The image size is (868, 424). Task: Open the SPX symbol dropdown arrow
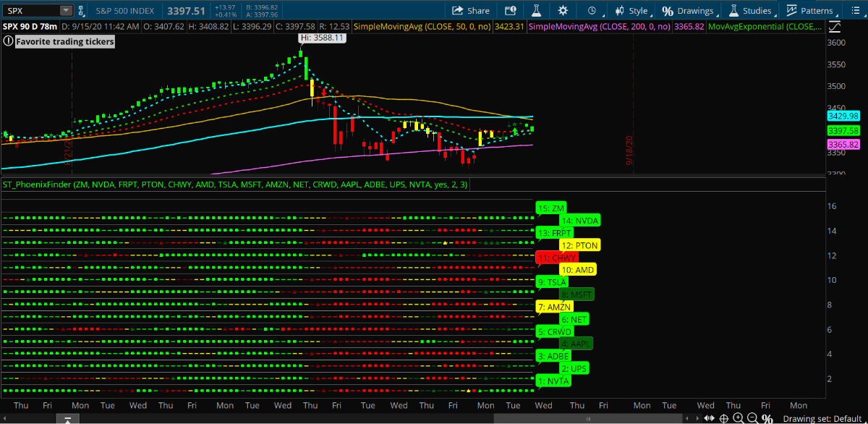[66, 11]
